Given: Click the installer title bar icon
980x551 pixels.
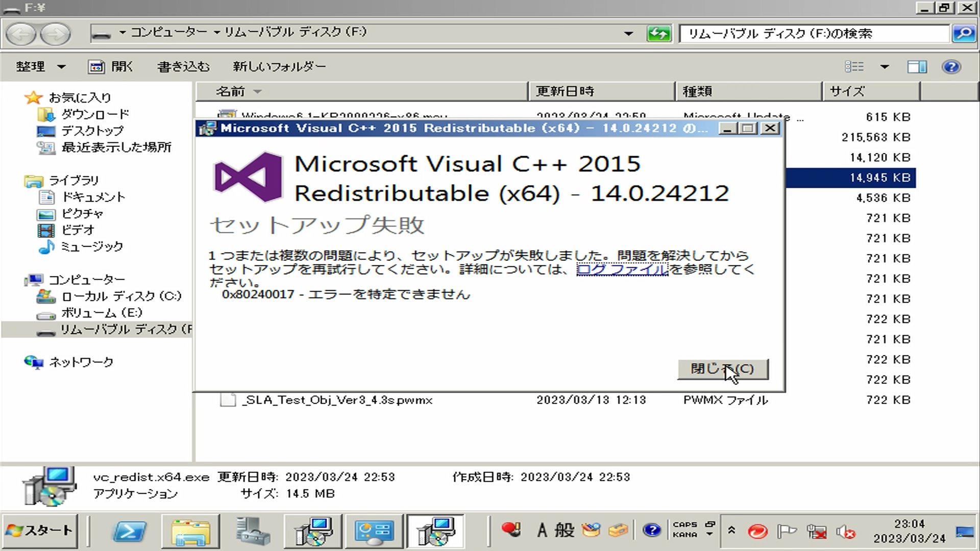Looking at the screenshot, I should click(x=207, y=128).
